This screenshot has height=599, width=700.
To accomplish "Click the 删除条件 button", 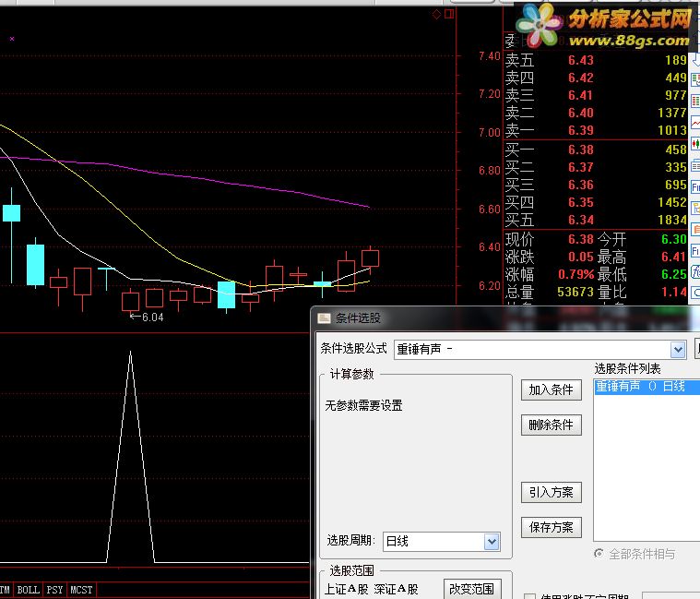I will click(551, 425).
